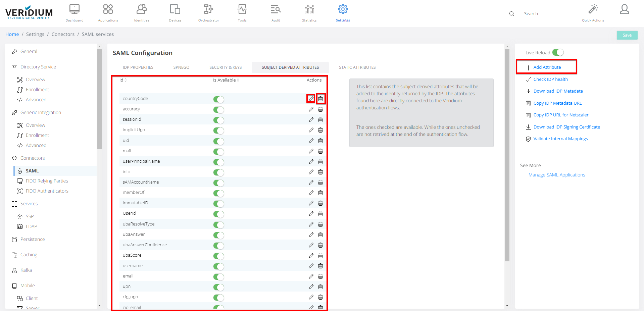Delete the memberOf attribute row
The image size is (644, 311).
320,193
